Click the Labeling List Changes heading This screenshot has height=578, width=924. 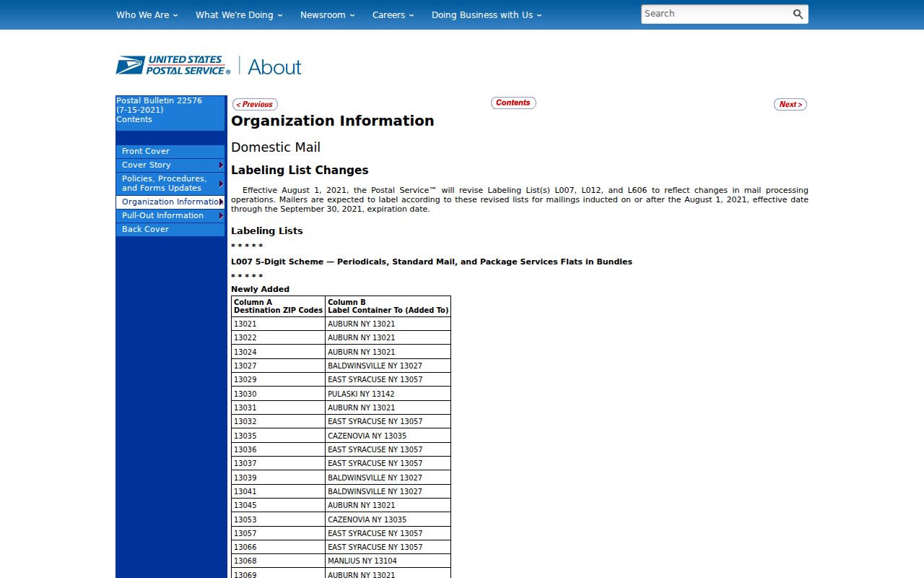300,171
